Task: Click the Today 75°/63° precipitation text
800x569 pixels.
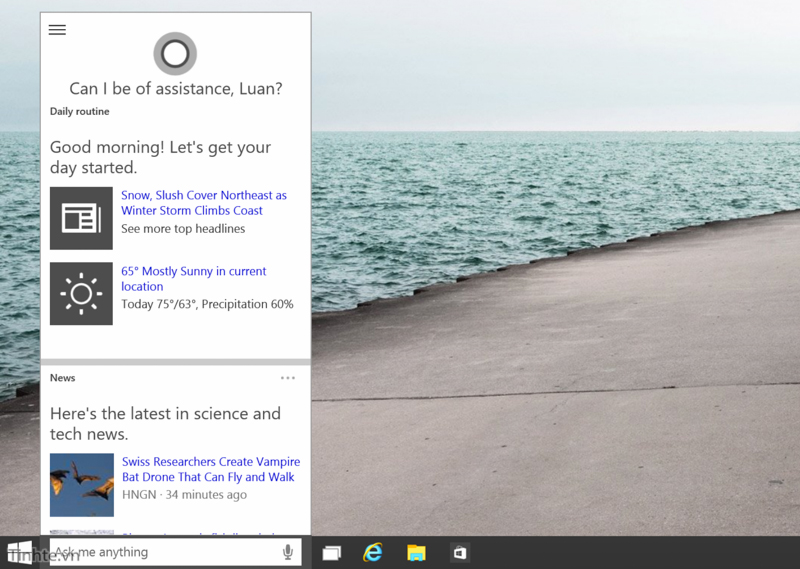Action: tap(207, 304)
